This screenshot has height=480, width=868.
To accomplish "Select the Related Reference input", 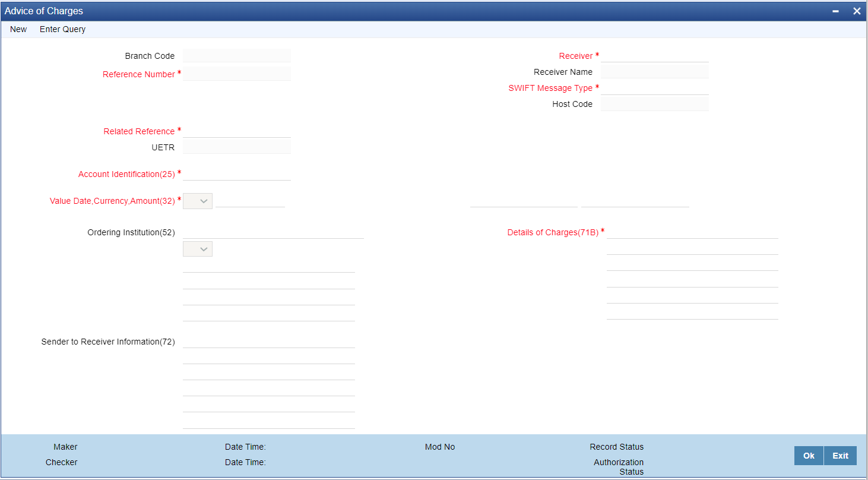I will click(x=237, y=131).
